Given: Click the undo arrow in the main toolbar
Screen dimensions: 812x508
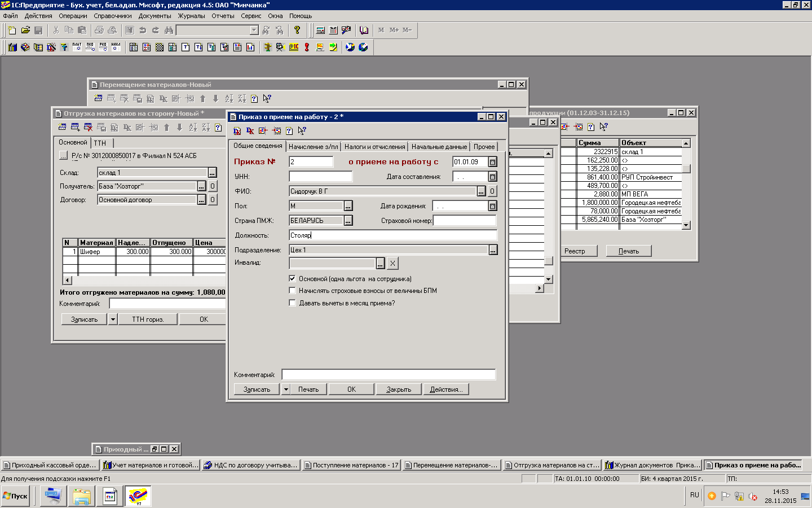Looking at the screenshot, I should pos(143,30).
